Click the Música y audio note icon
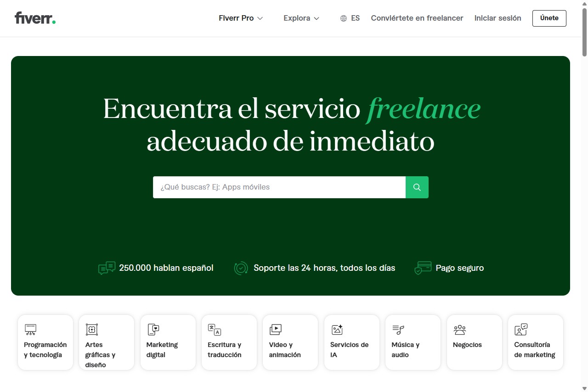The width and height of the screenshot is (588, 392). [398, 330]
